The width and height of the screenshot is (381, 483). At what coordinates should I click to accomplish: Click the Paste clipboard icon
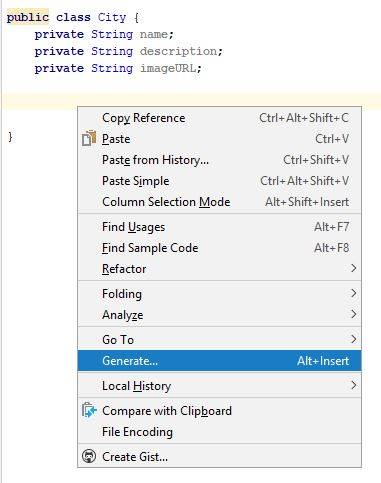[x=89, y=139]
